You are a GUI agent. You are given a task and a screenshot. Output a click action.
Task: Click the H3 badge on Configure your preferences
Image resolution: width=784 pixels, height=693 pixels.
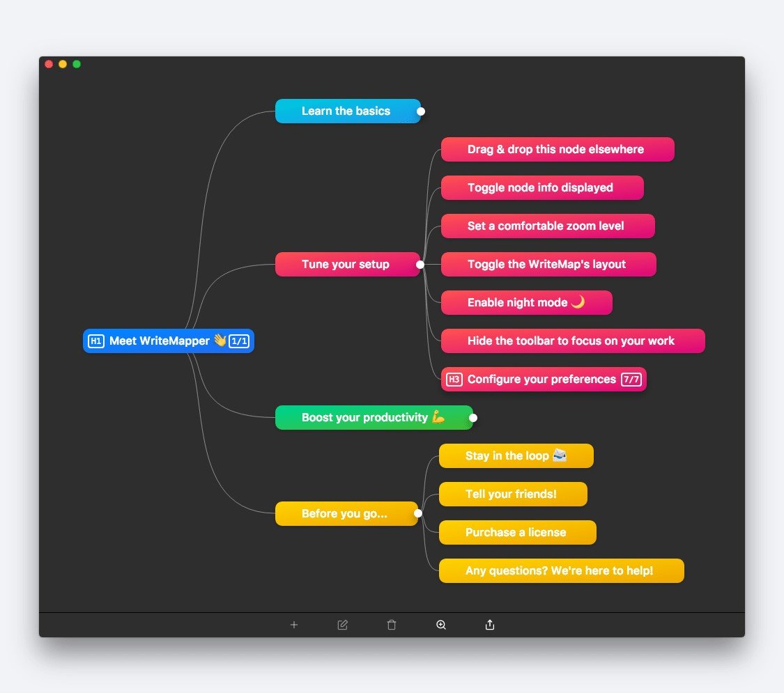(454, 379)
